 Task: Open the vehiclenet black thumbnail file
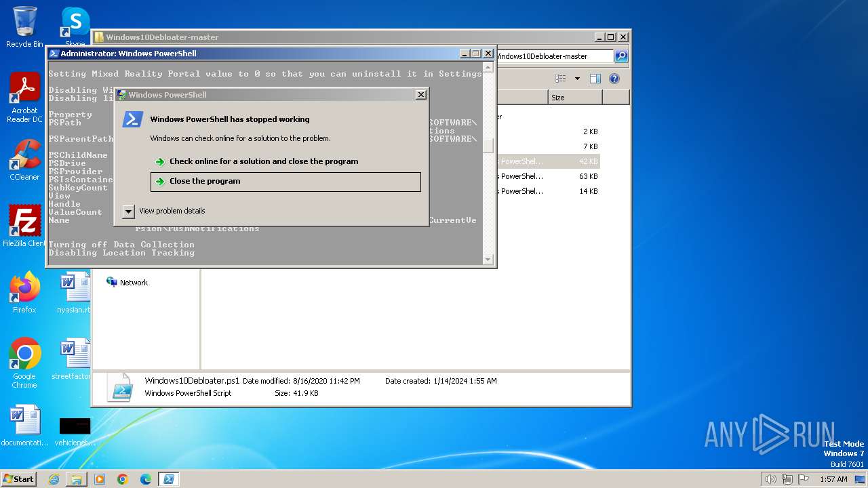[x=75, y=431]
